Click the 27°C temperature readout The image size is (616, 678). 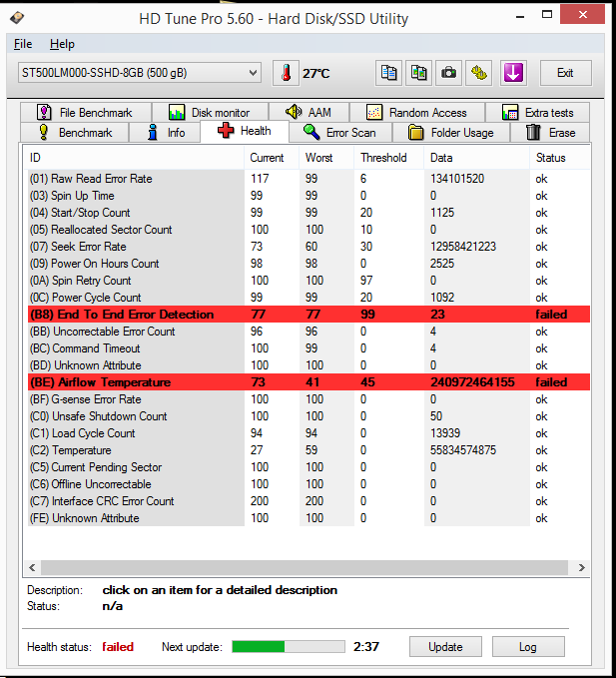pyautogui.click(x=316, y=74)
